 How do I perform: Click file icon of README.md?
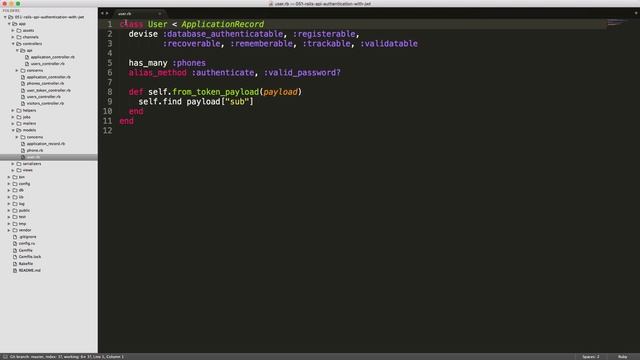tap(15, 270)
